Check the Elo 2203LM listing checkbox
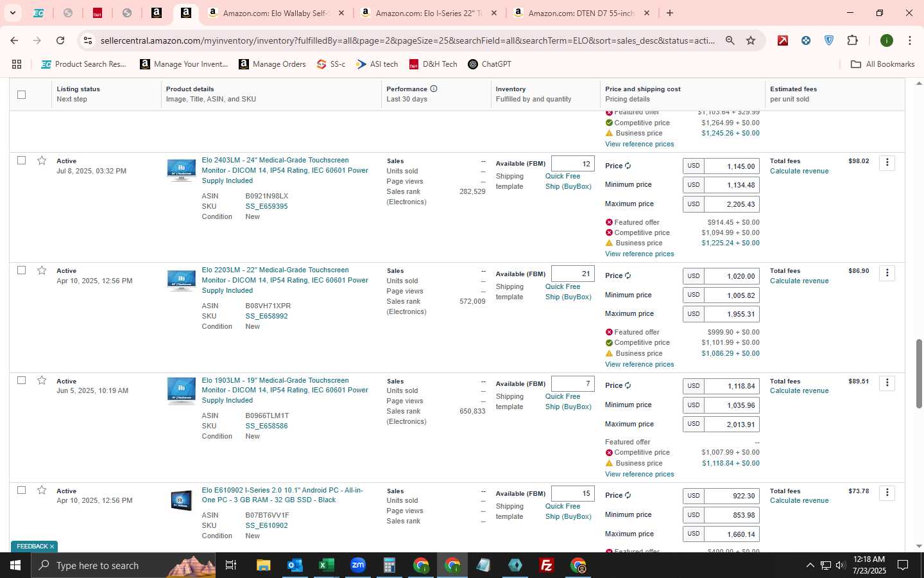This screenshot has width=924, height=578. (x=21, y=270)
